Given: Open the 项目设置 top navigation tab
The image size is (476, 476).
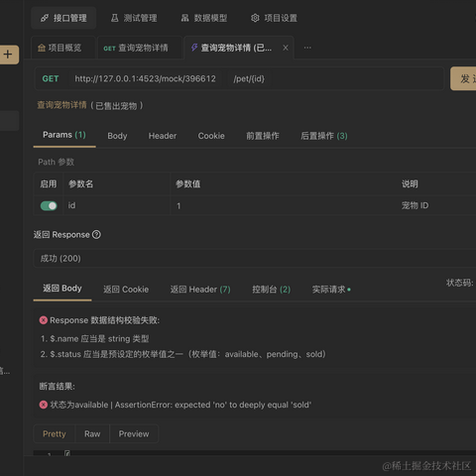Looking at the screenshot, I should (x=274, y=18).
